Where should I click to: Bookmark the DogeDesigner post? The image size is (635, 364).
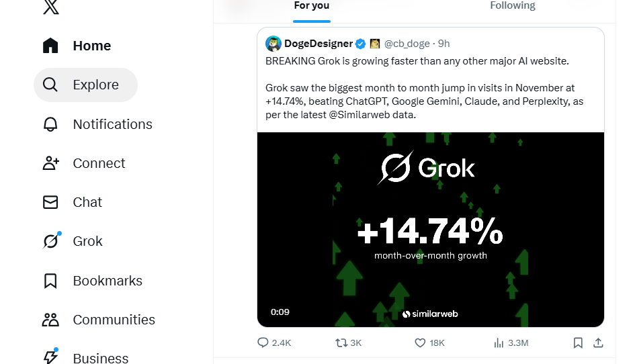click(578, 343)
